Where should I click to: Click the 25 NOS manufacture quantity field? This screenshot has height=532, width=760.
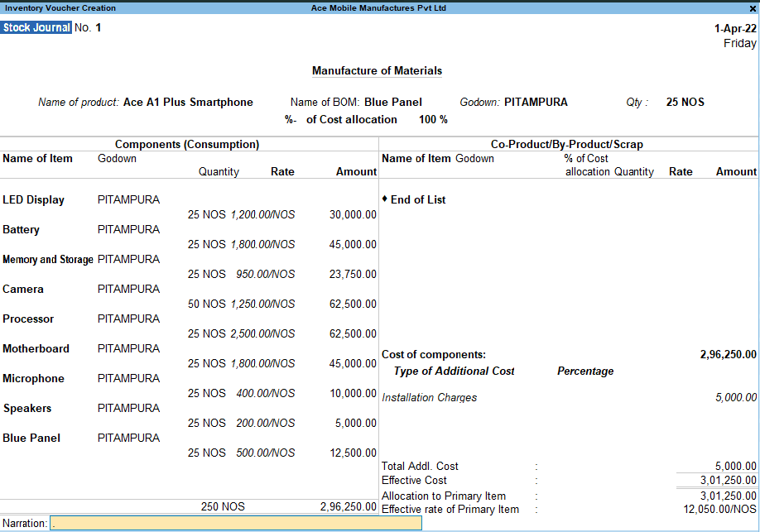pos(685,103)
